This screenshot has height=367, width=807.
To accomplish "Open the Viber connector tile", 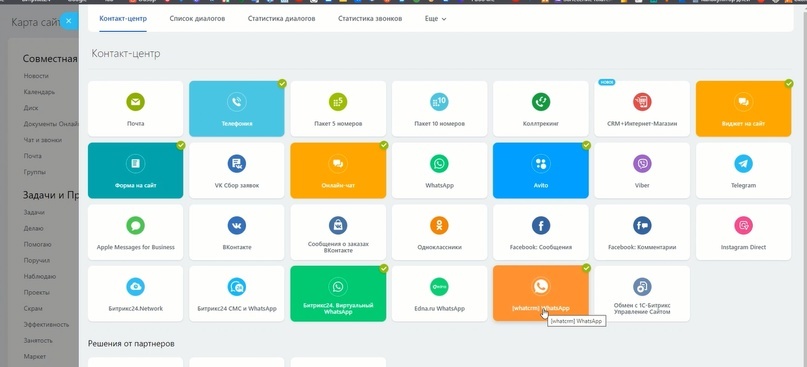I will pyautogui.click(x=642, y=170).
